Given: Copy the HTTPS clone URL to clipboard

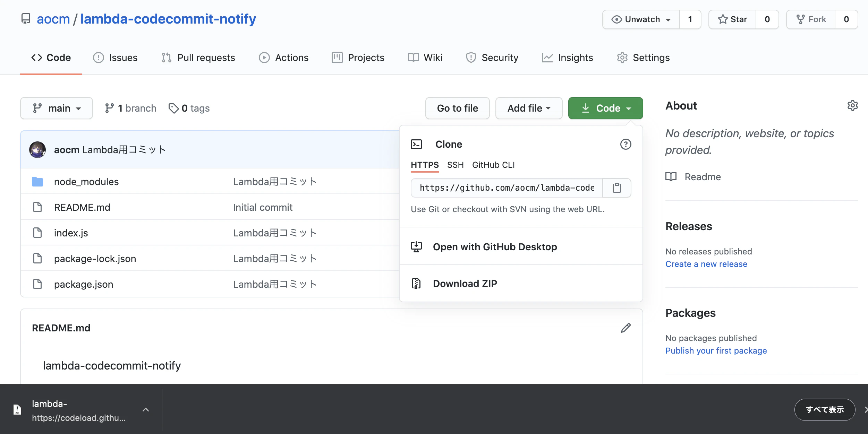Looking at the screenshot, I should pos(616,188).
